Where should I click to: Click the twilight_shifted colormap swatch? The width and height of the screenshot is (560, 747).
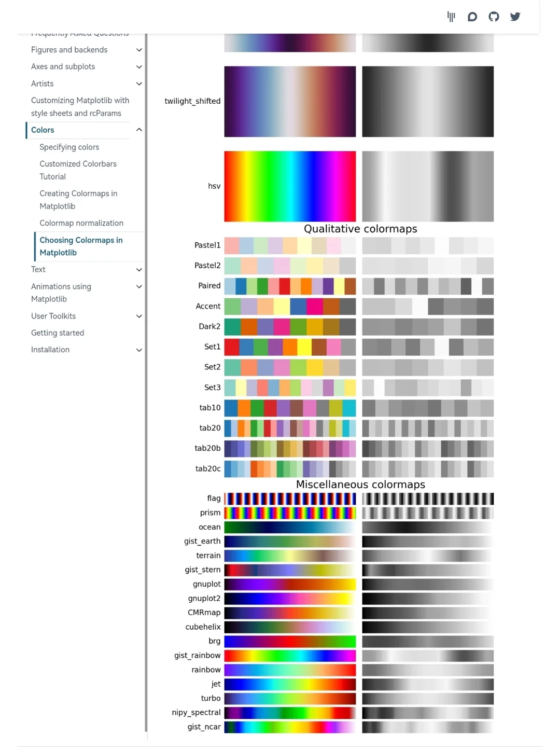click(290, 102)
